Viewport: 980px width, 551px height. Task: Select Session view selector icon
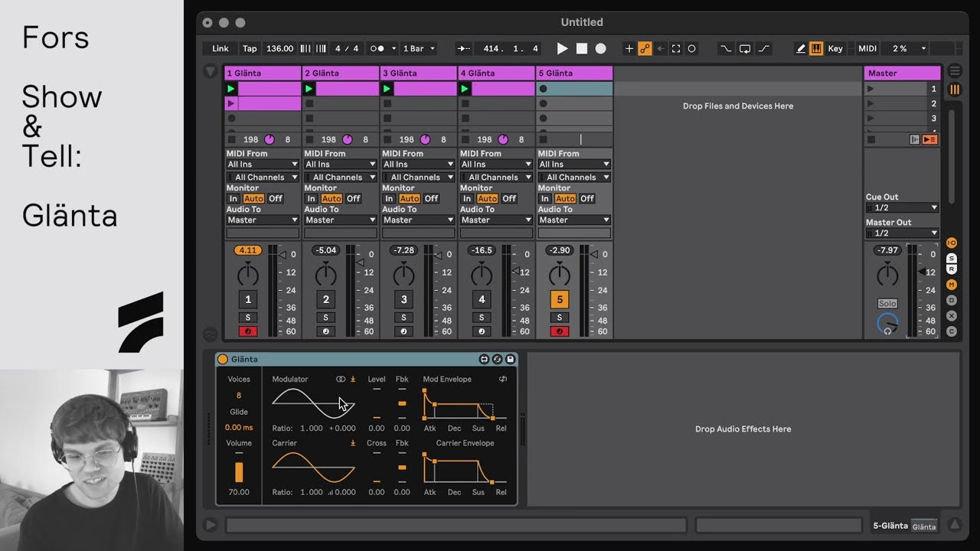click(x=955, y=90)
